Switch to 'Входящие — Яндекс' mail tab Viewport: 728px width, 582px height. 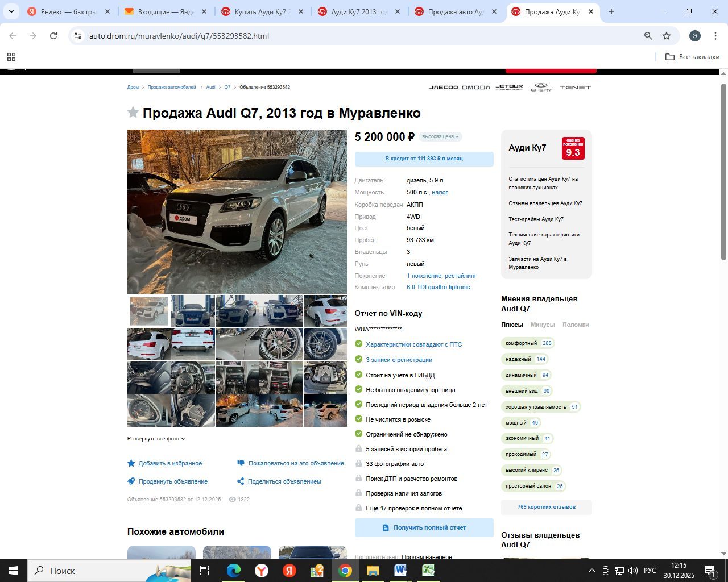pos(166,11)
